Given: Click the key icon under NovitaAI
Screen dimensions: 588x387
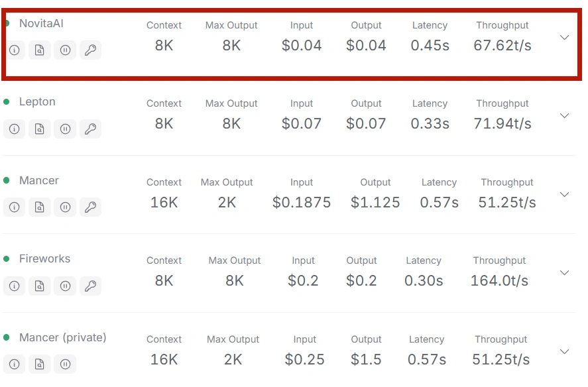Looking at the screenshot, I should 90,50.
